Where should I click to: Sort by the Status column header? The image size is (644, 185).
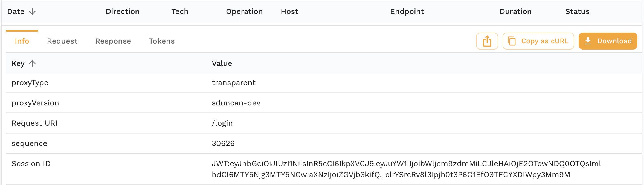(x=577, y=11)
